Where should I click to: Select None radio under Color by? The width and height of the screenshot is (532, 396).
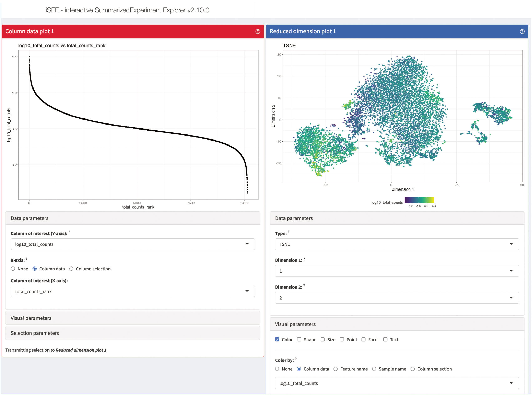(x=277, y=369)
